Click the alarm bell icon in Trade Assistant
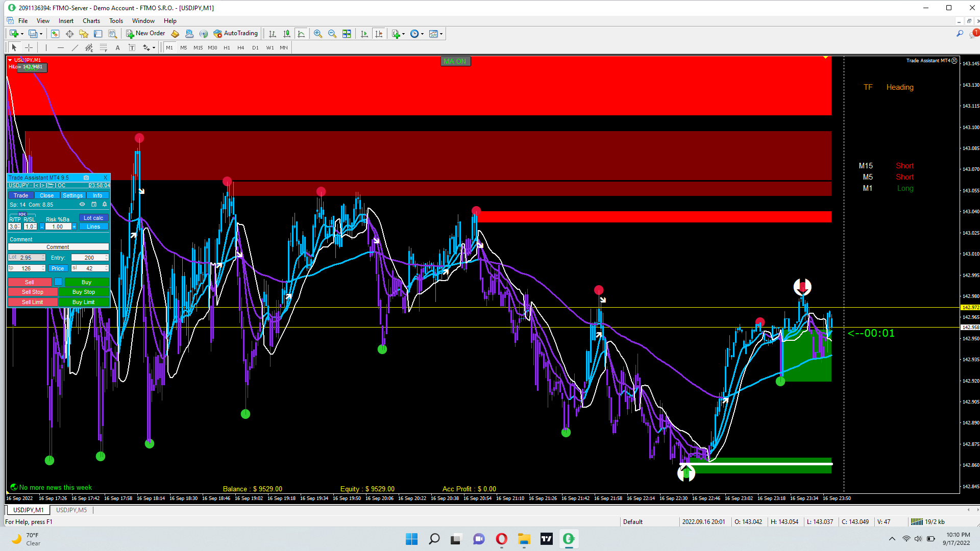The height and width of the screenshot is (551, 980). click(105, 205)
